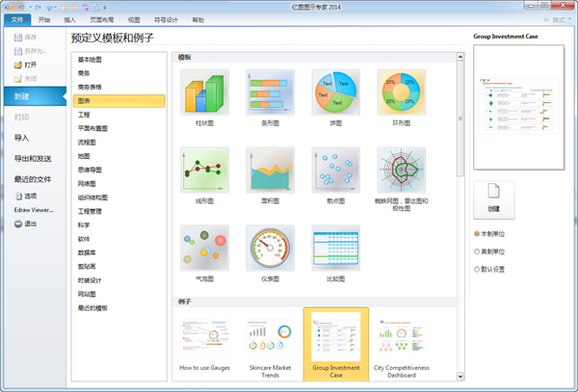Open a file with the 打开 icon

pyautogui.click(x=17, y=65)
